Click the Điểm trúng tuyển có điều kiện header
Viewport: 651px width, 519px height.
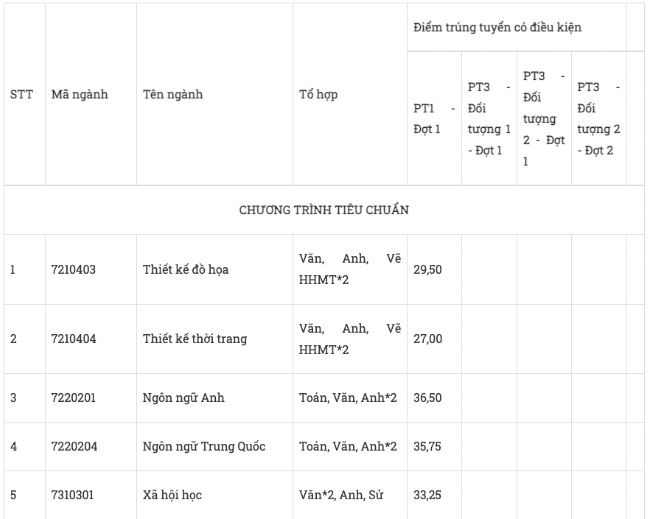point(497,27)
